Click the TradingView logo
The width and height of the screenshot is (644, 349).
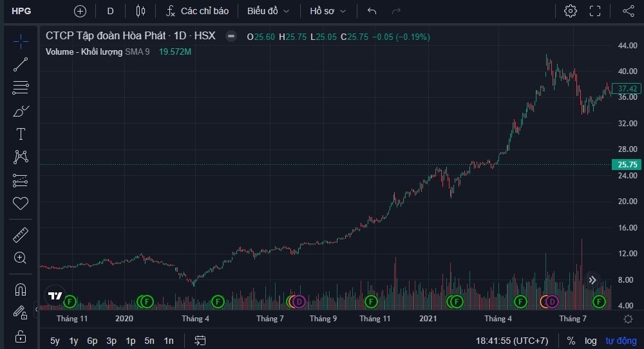pyautogui.click(x=55, y=295)
